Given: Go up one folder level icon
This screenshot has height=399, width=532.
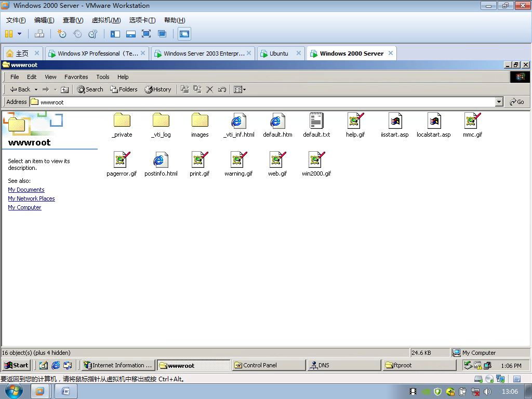Looking at the screenshot, I should (64, 89).
